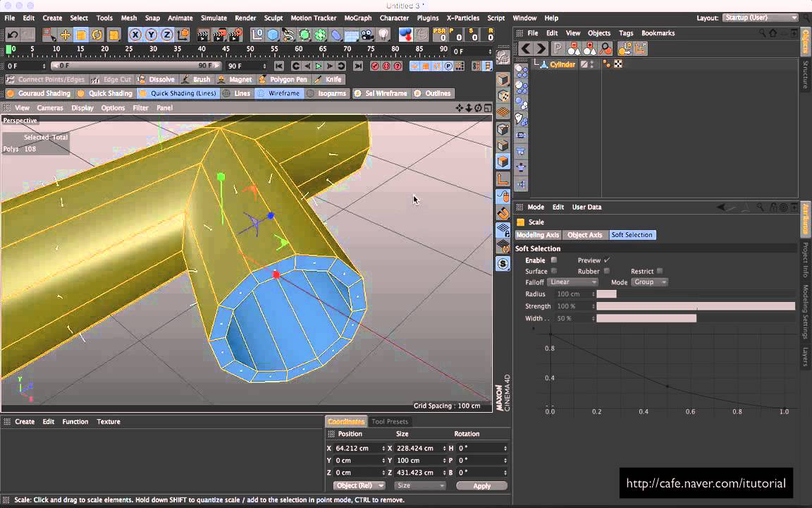This screenshot has height=508, width=812.
Task: Go back with Object Manager left arrow
Action: tap(526, 48)
